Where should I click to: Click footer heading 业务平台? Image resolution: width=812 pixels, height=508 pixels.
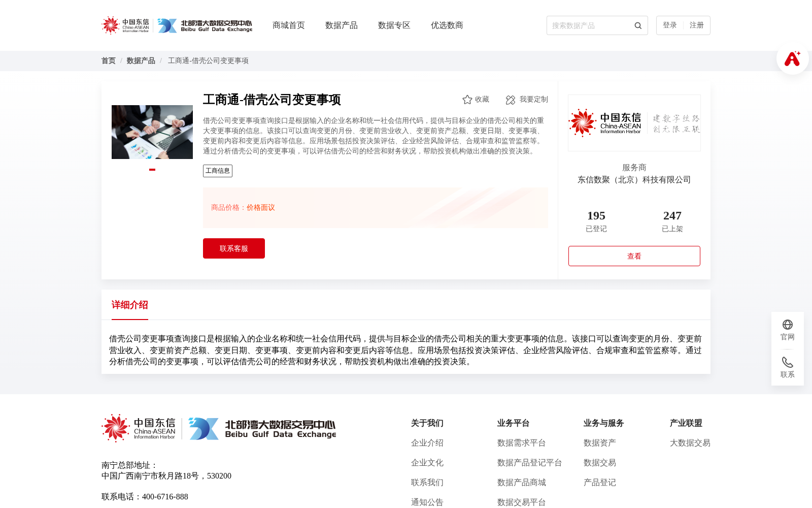(x=514, y=423)
